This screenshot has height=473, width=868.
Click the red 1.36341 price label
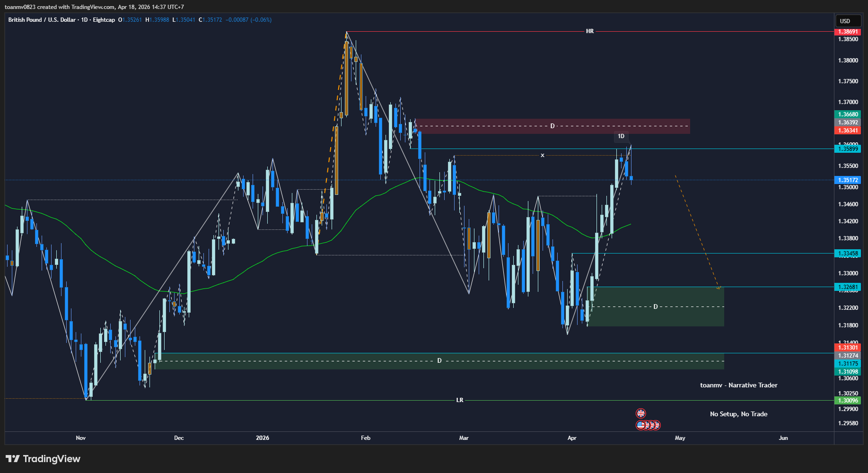(x=848, y=131)
